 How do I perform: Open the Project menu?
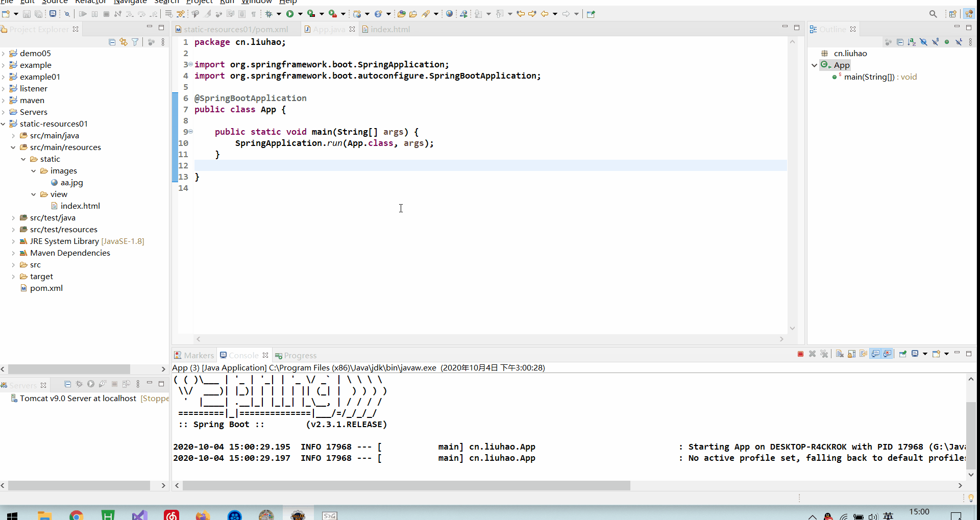[199, 2]
